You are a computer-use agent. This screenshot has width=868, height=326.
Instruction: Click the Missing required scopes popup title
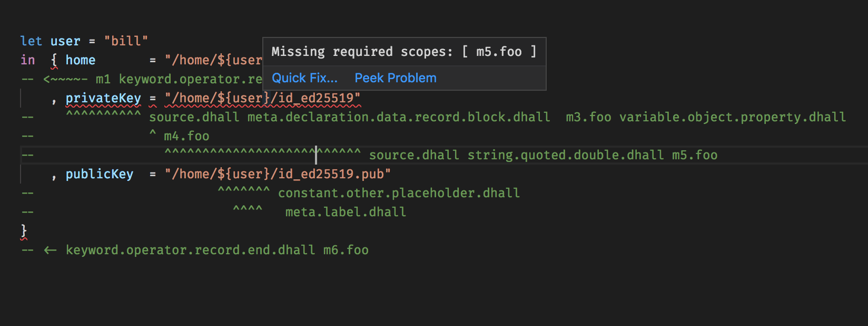pos(403,51)
